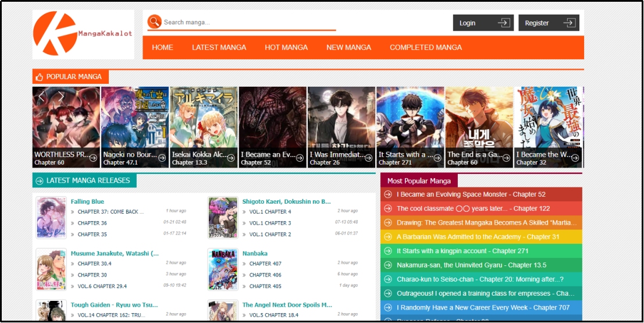This screenshot has width=644, height=323.
Task: Open Nanbaka CHAPTER 405
Action: [x=265, y=286]
